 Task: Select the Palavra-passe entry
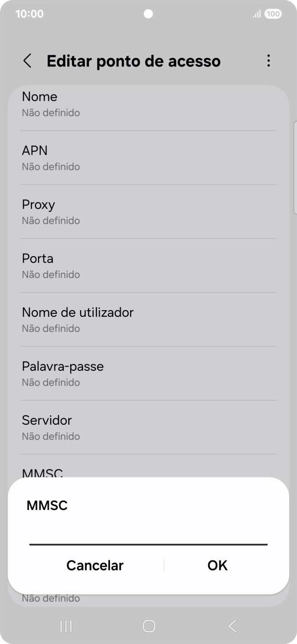pyautogui.click(x=148, y=374)
